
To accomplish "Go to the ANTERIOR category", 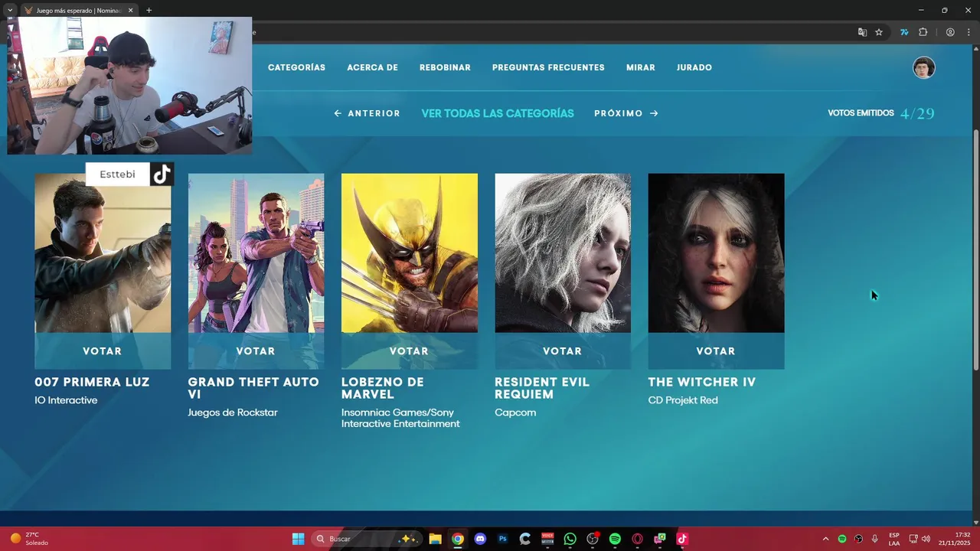I will tap(367, 113).
